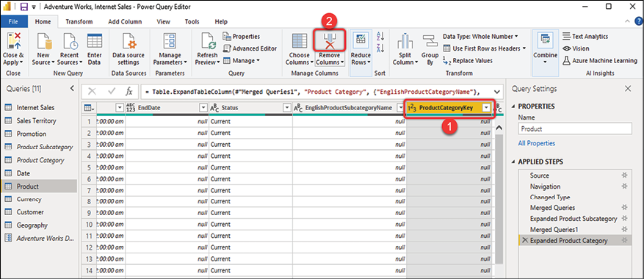Viewport: 644px width, 279px height.
Task: Click the save icon in title bar
Action: [23, 7]
